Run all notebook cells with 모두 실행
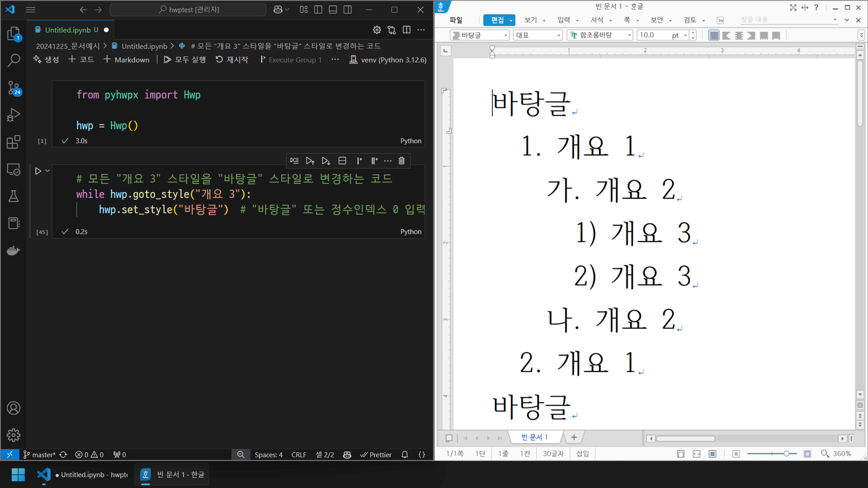The height and width of the screenshot is (488, 868). coord(184,59)
